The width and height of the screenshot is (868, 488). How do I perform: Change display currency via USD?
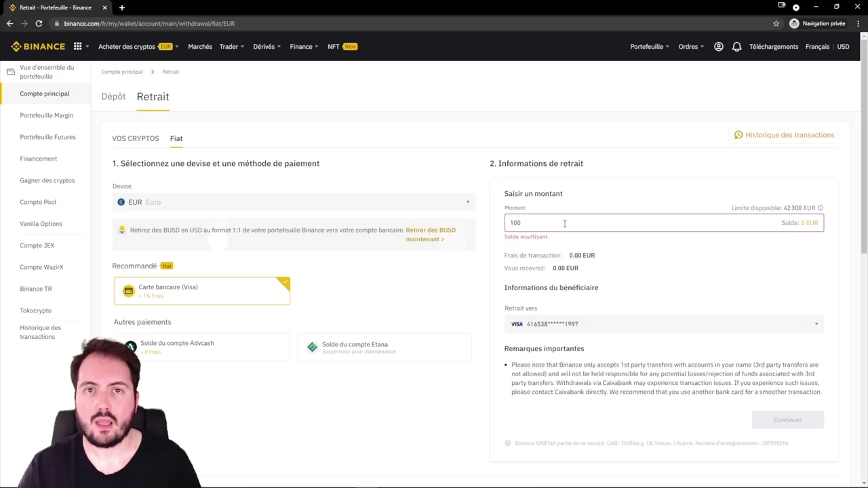[x=843, y=47]
